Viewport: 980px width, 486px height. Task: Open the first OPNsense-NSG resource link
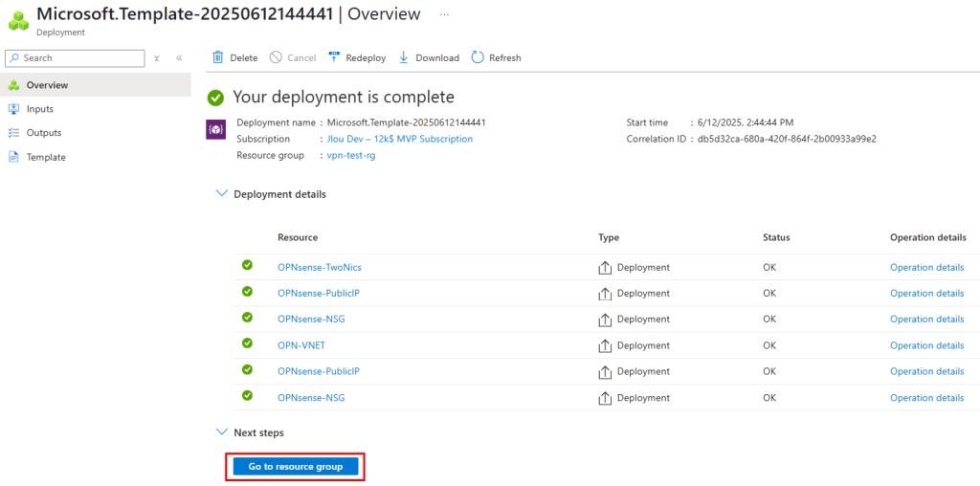coord(311,320)
